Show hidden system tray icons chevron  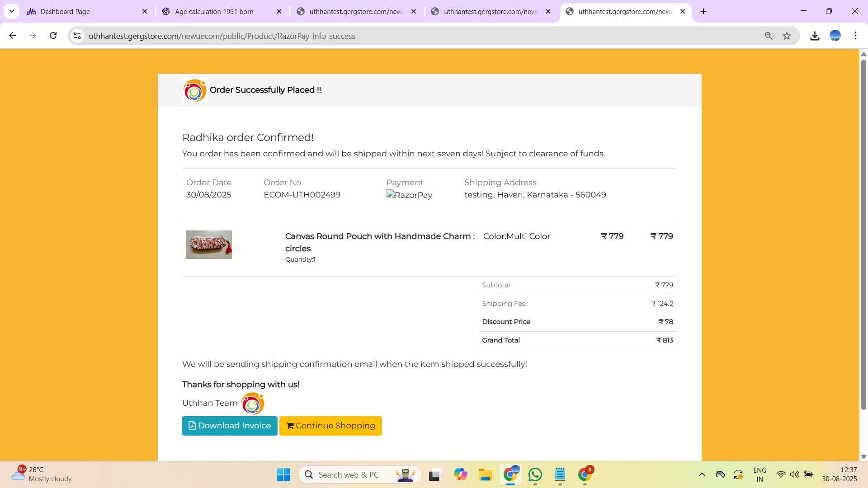pyautogui.click(x=702, y=474)
